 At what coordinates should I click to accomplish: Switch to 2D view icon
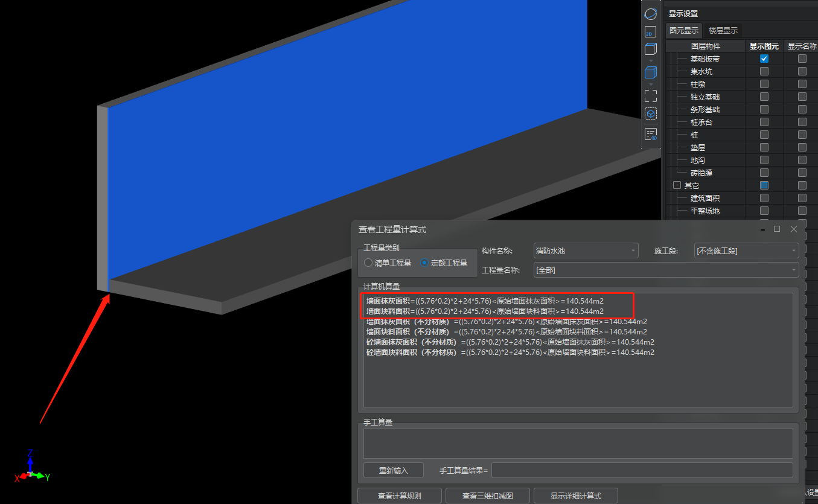[x=650, y=32]
